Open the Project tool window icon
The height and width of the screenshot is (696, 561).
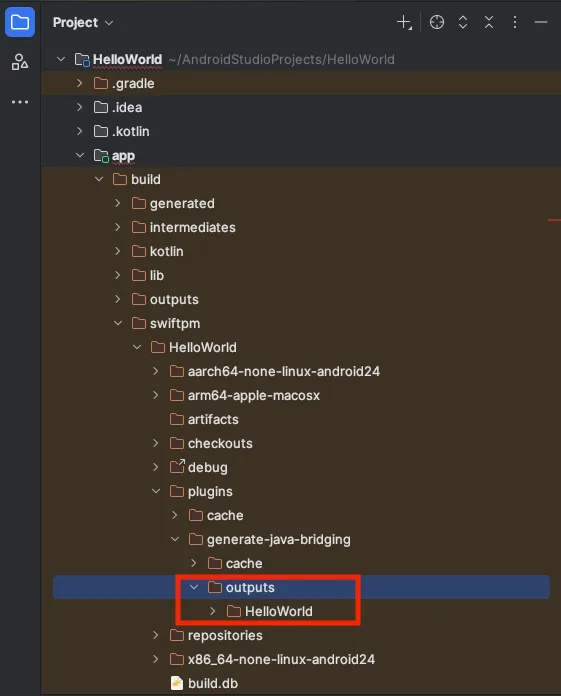point(20,22)
